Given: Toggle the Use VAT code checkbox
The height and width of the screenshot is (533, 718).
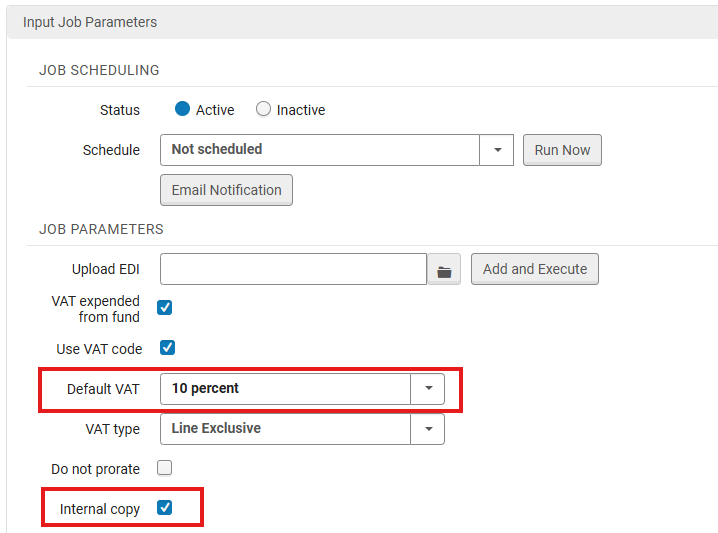Looking at the screenshot, I should pyautogui.click(x=167, y=348).
